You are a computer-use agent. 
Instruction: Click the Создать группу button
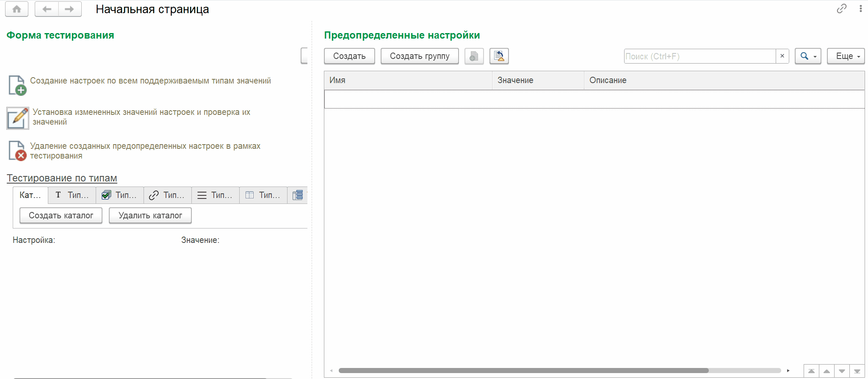click(x=420, y=56)
